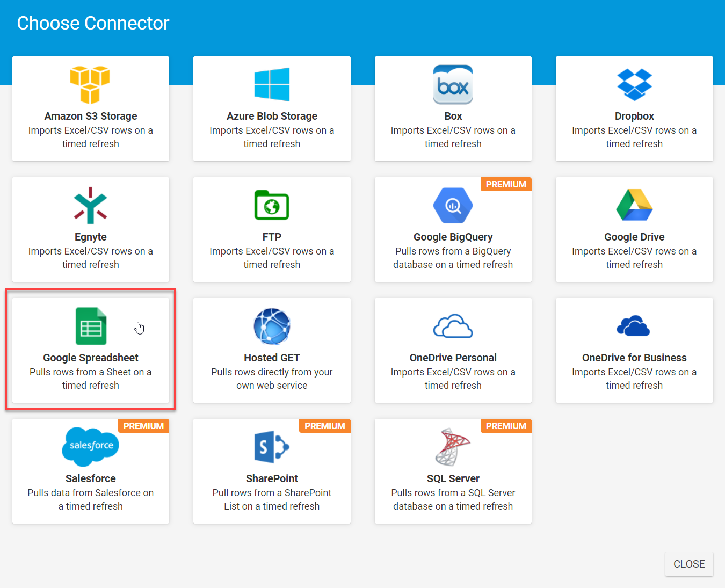Click the OneDrive Personal "Imports Excel/CSV" description

click(453, 379)
